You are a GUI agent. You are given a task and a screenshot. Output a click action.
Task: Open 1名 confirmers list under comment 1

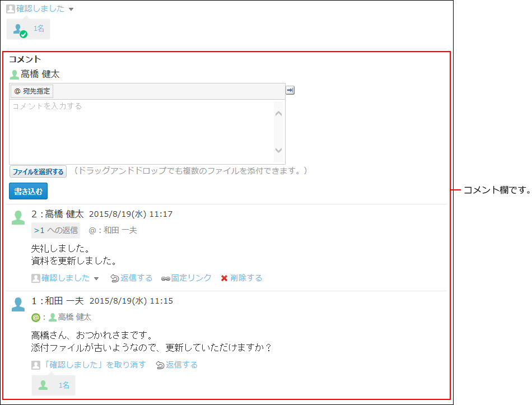pyautogui.click(x=64, y=385)
